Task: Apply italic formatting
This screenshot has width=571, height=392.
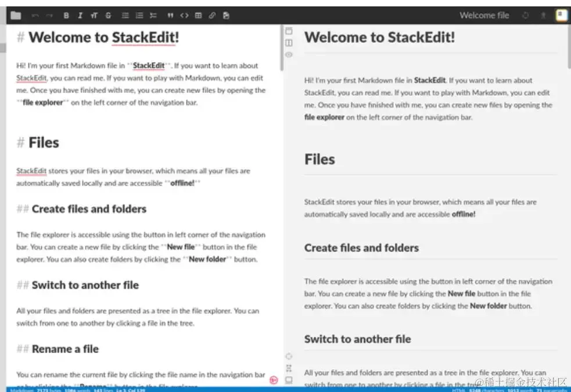Action: pos(80,15)
